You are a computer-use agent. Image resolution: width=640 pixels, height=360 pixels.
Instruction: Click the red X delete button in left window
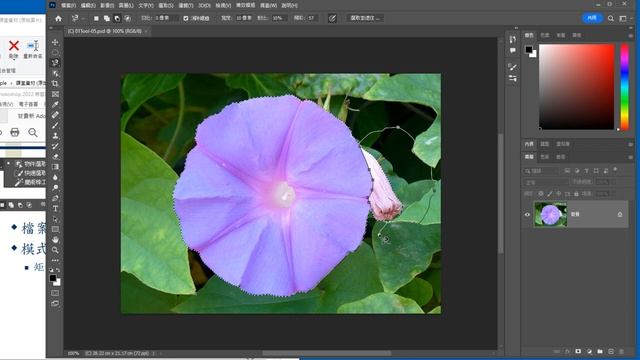tap(14, 46)
